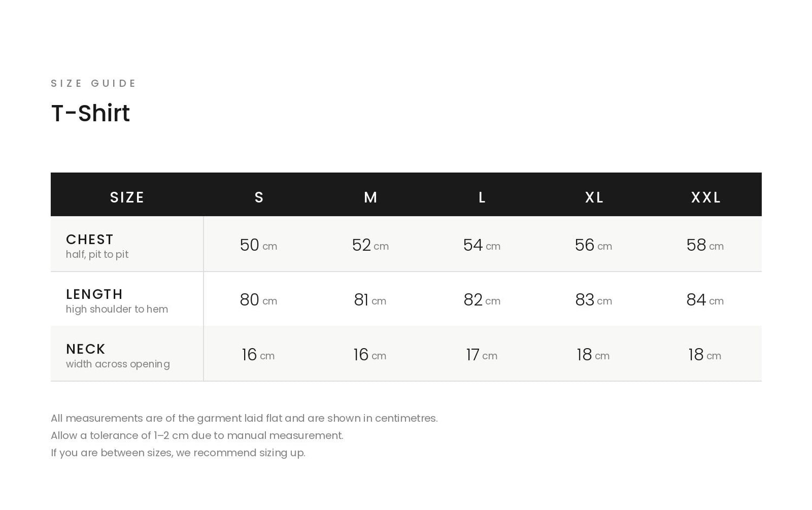Select the SIZE column header
The image size is (812, 510).
(x=127, y=198)
